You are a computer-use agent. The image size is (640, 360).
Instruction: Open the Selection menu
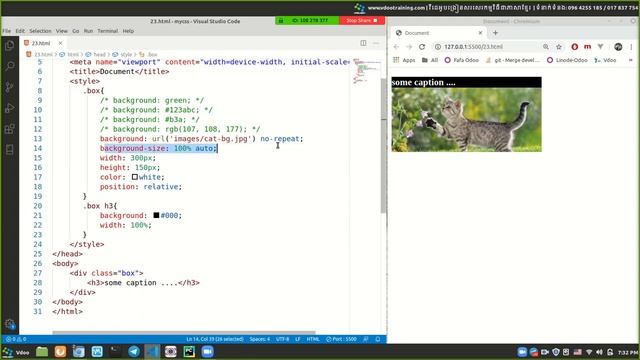click(x=40, y=31)
